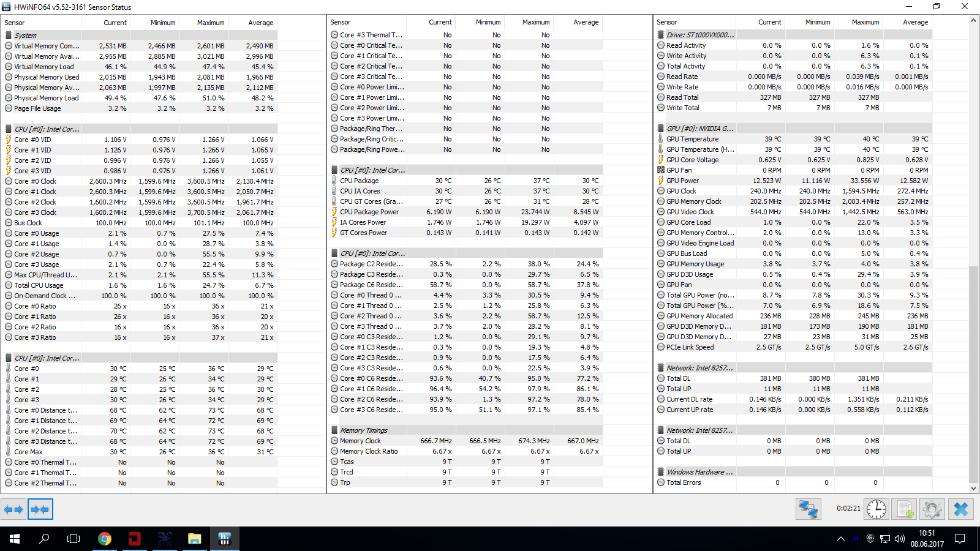The image size is (980, 551).
Task: Click Sensor column header above System group
Action: 40,23
